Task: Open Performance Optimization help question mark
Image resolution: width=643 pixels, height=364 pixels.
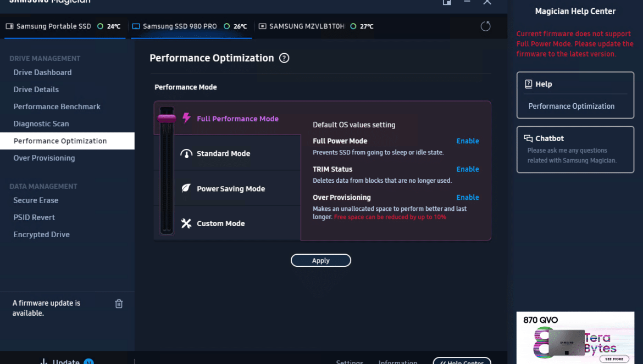Action: coord(284,58)
